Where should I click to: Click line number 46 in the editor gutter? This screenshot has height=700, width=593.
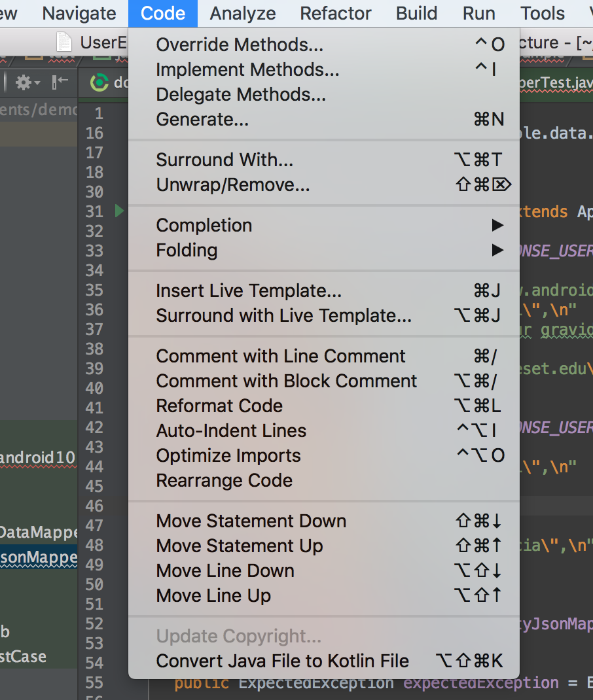point(94,506)
